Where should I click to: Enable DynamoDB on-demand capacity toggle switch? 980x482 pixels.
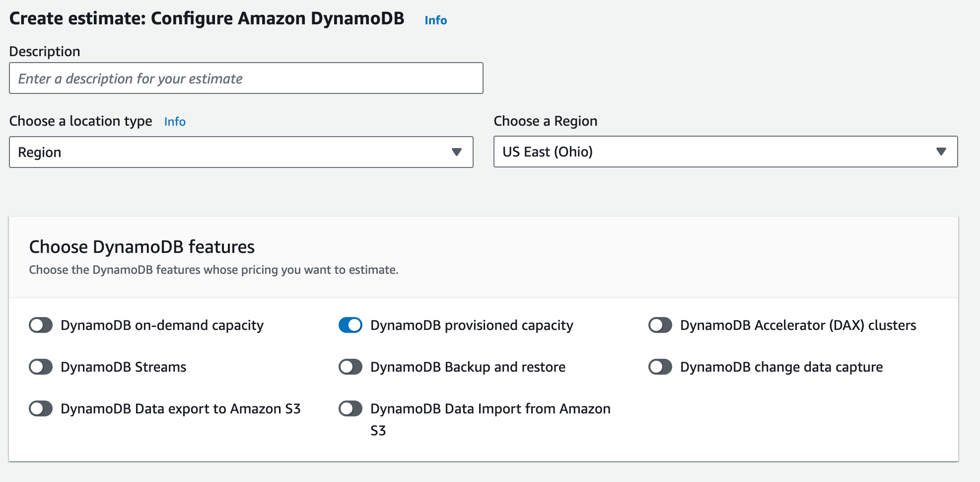pos(41,325)
